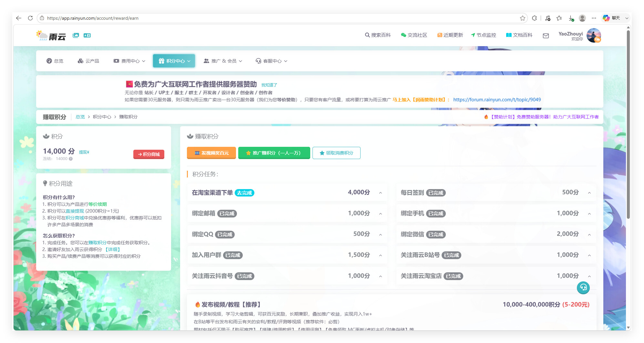Image resolution: width=644 pixels, height=343 pixels.
Task: Click the image icon beside the 雨云 logo
Action: pos(76,35)
